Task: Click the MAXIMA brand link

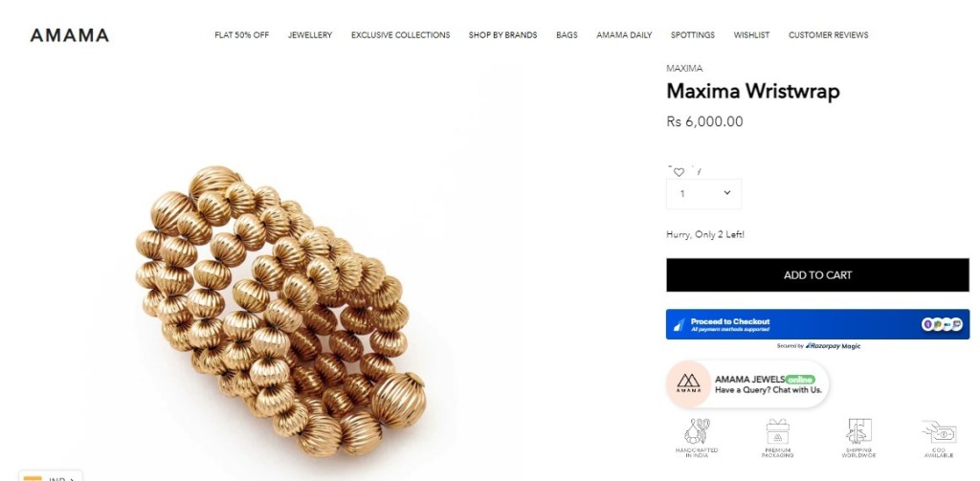Action: [x=684, y=68]
